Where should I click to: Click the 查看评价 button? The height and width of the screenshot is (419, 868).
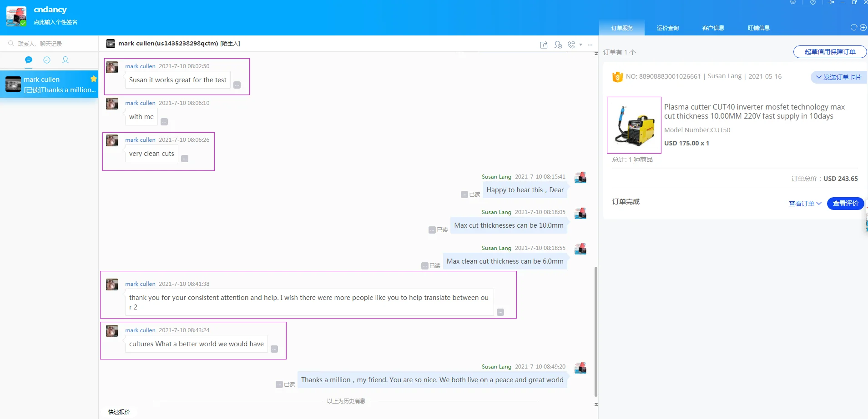[845, 204]
